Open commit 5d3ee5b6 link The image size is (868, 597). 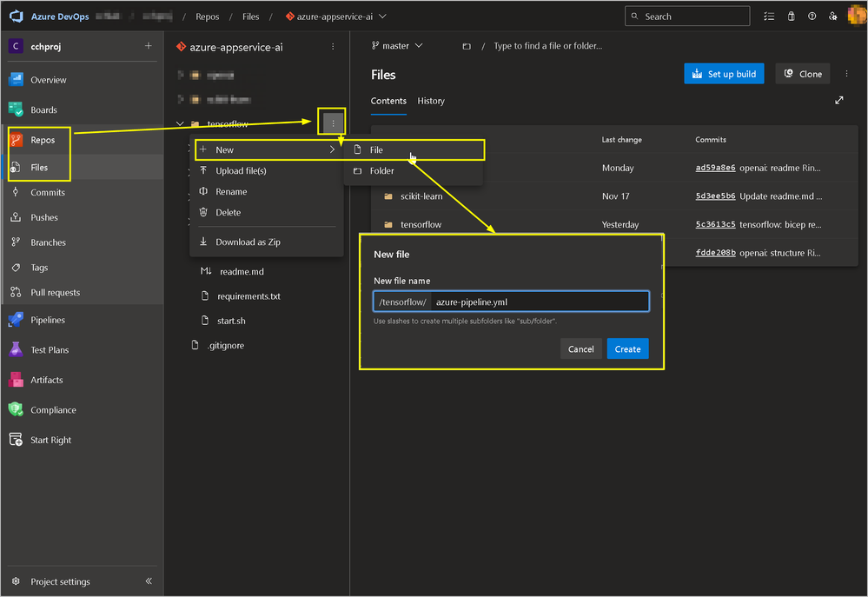click(715, 196)
